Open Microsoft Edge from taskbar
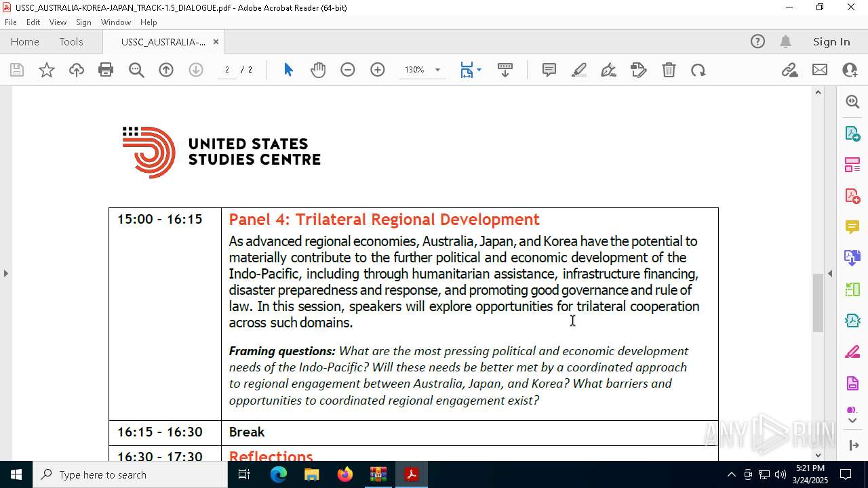This screenshot has height=488, width=868. coord(279,474)
